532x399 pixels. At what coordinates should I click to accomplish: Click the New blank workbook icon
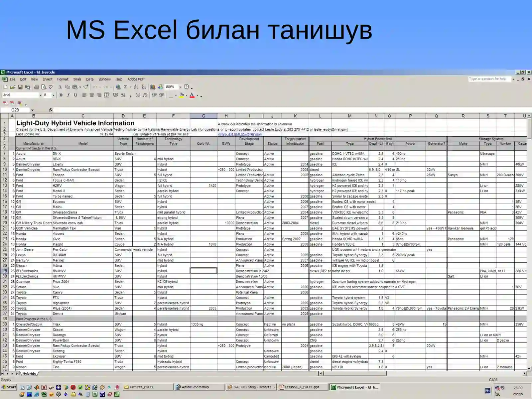[5, 87]
